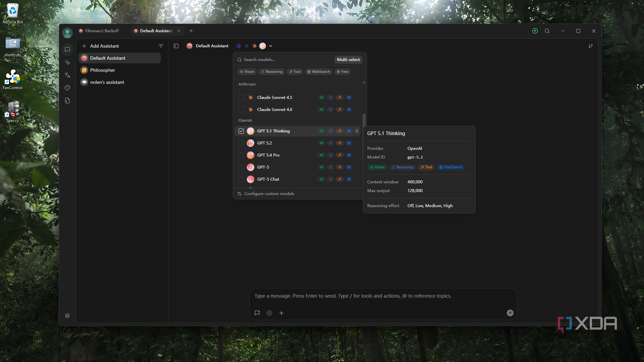Viewport: 644px width, 362px height.
Task: Select the Philosopher assistant
Action: click(x=119, y=70)
